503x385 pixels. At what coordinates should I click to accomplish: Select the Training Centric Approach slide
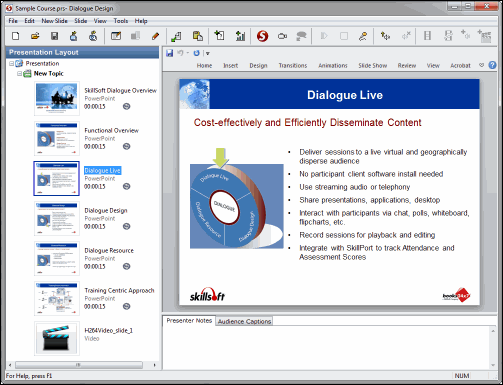57,299
